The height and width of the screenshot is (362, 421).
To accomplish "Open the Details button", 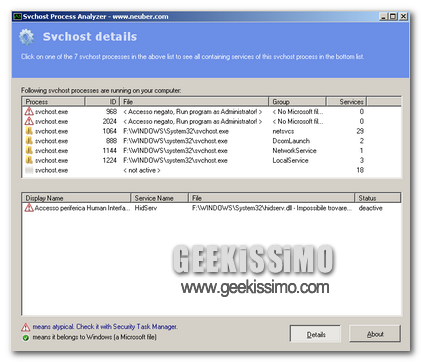I will tap(315, 334).
